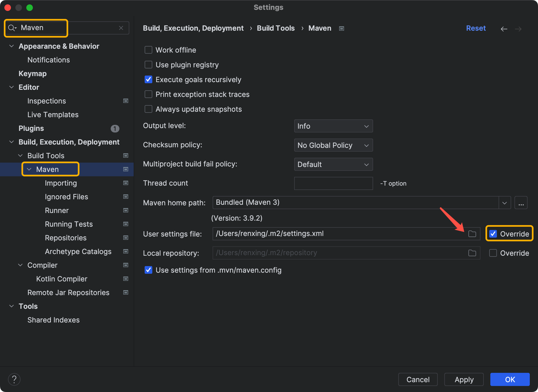Select Live Templates in sidebar
This screenshot has height=392, width=538.
[53, 115]
